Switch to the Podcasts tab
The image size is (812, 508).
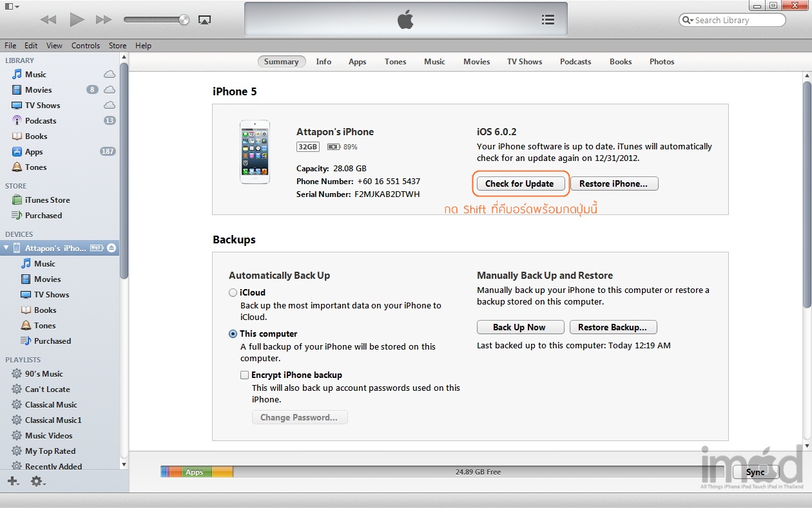pyautogui.click(x=575, y=62)
